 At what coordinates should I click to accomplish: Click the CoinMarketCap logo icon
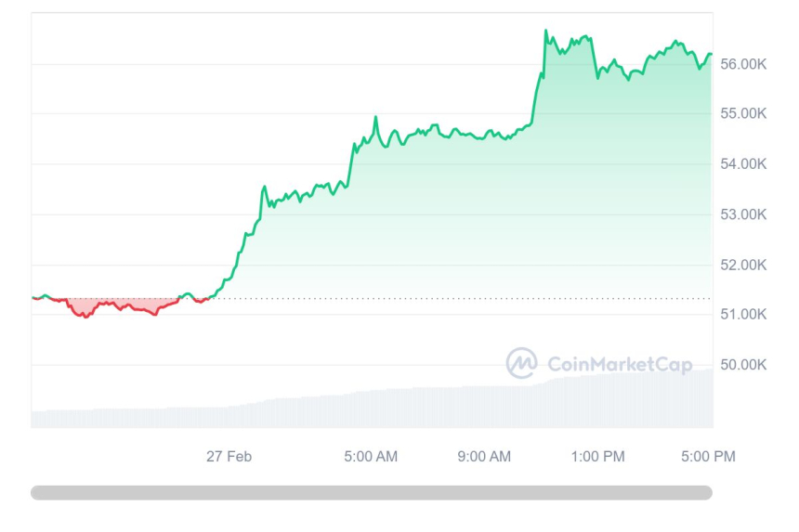point(521,363)
